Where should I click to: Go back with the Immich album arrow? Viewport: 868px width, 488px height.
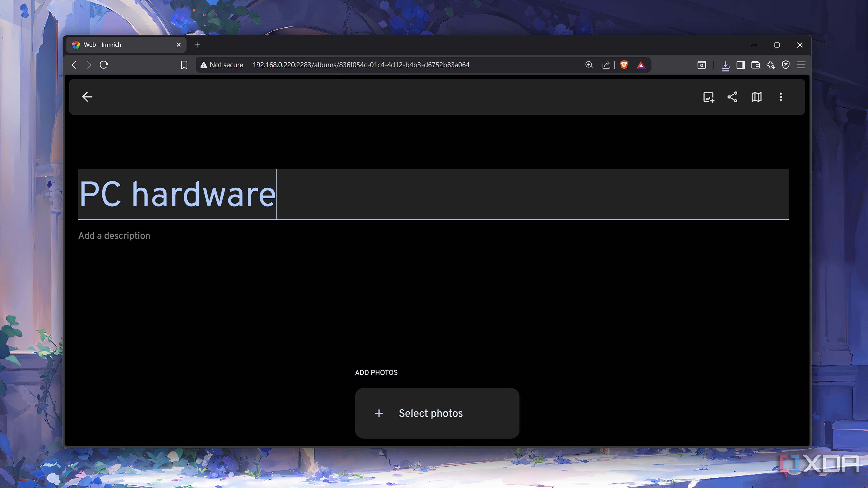point(87,97)
